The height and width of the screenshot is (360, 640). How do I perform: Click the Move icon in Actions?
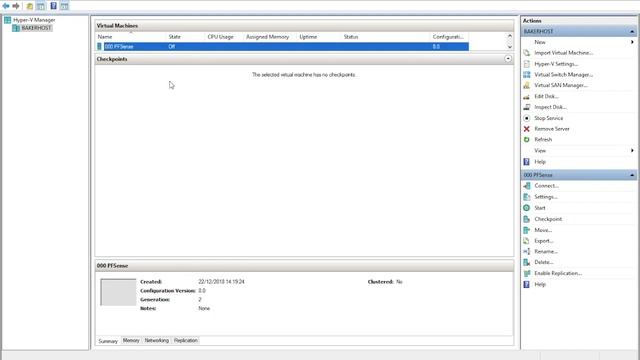pyautogui.click(x=527, y=230)
